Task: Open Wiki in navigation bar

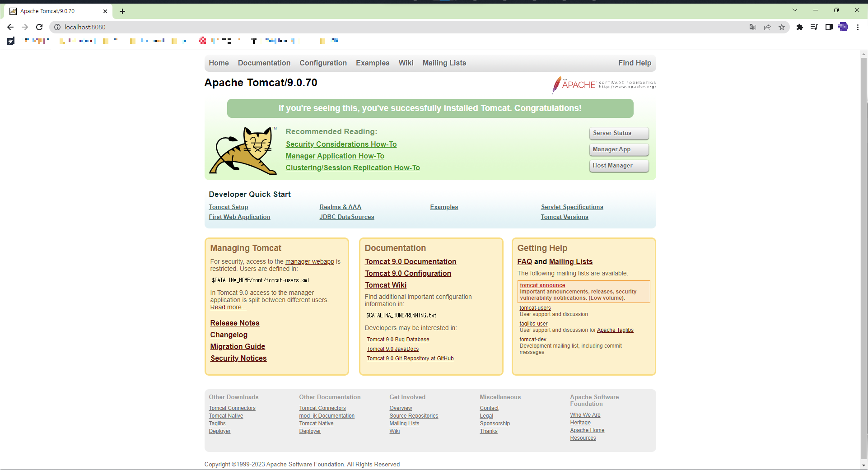Action: pyautogui.click(x=406, y=63)
